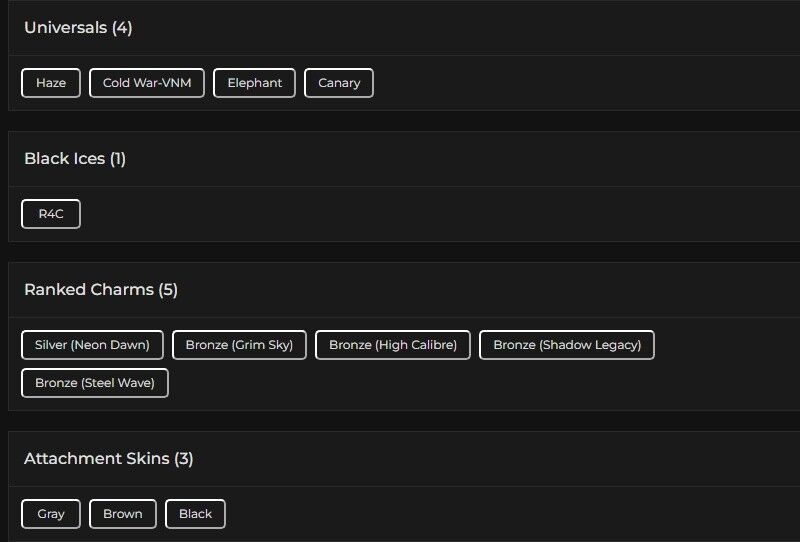Select the Haze universal skin tag

tap(51, 83)
